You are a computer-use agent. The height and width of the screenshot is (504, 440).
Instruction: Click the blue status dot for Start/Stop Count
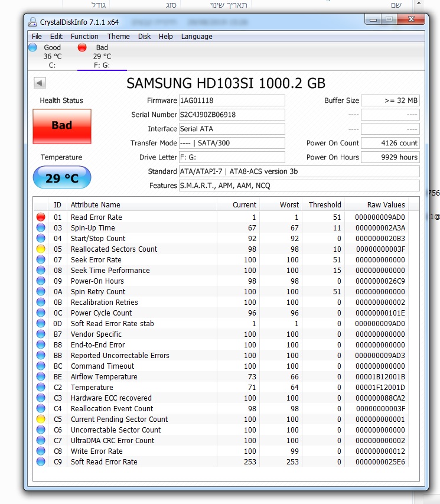click(x=41, y=238)
